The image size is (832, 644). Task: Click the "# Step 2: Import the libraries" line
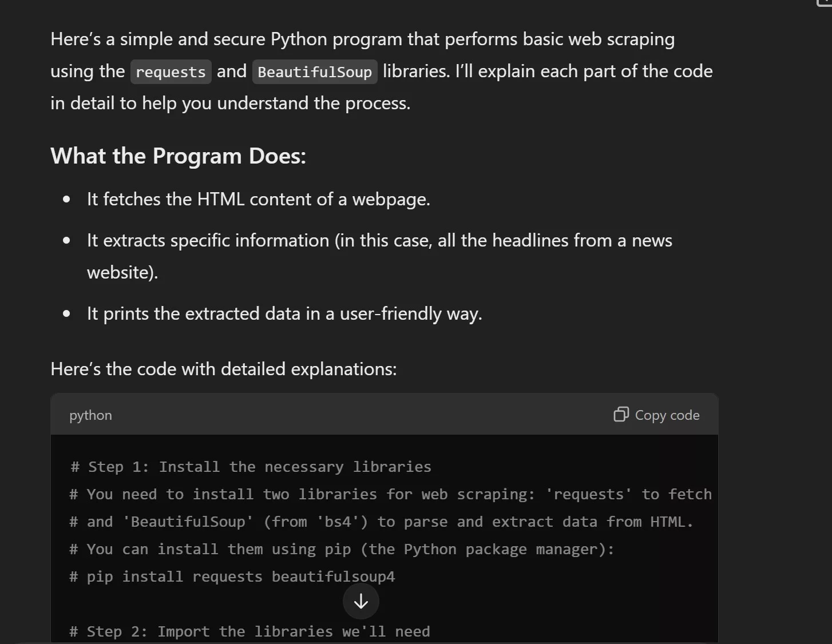click(x=249, y=631)
